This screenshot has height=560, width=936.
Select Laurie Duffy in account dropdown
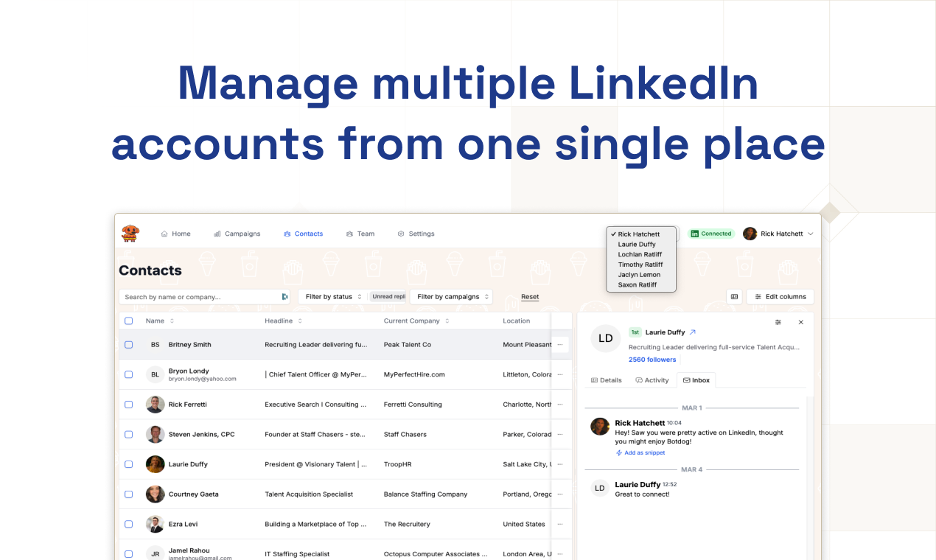pyautogui.click(x=637, y=244)
